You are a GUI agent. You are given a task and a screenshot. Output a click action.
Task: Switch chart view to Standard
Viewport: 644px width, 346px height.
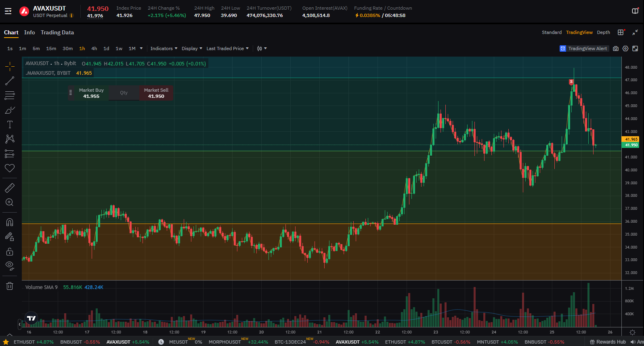[552, 32]
